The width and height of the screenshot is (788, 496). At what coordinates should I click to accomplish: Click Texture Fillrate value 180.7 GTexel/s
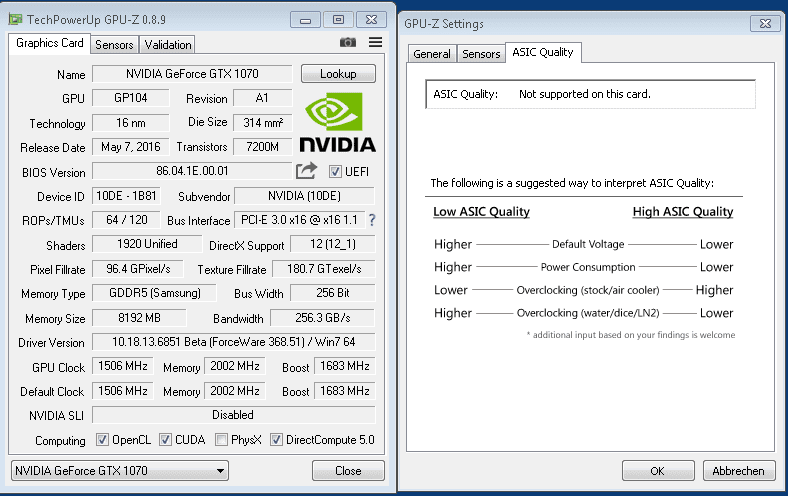point(324,269)
